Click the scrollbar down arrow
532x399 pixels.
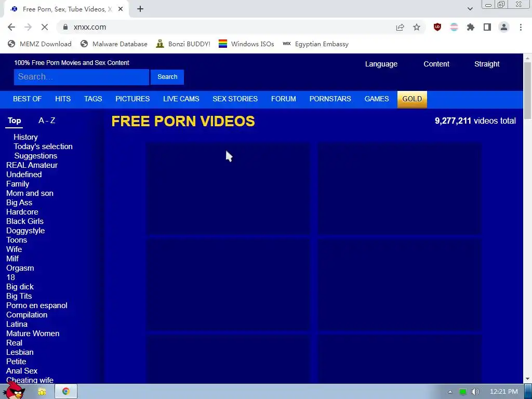pyautogui.click(x=528, y=379)
